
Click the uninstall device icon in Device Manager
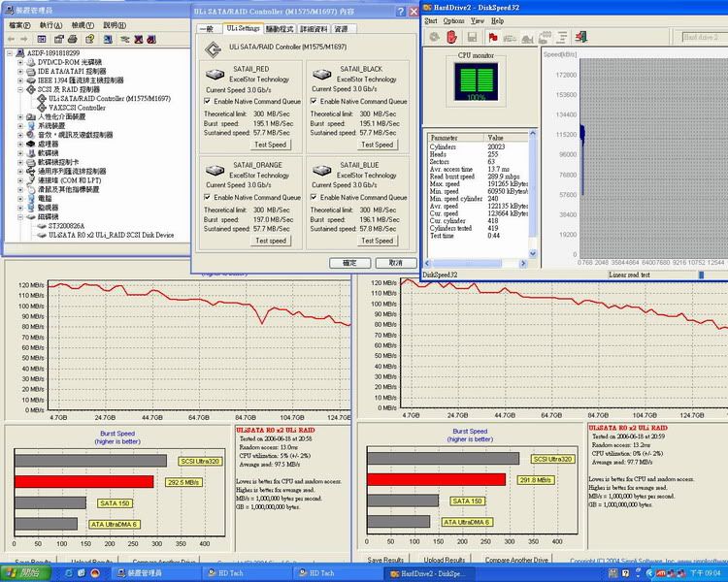tap(151, 40)
